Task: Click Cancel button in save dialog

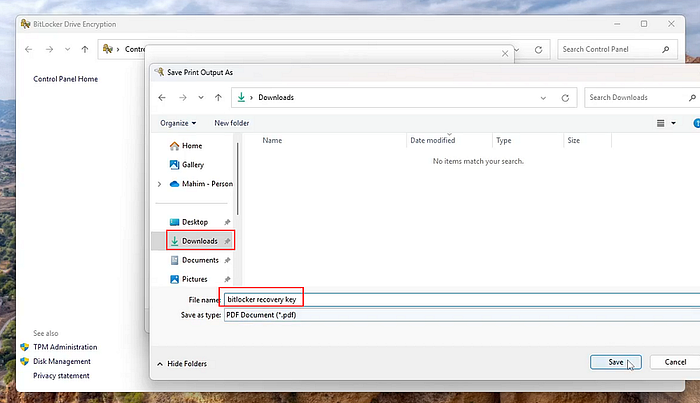Action: (x=675, y=362)
